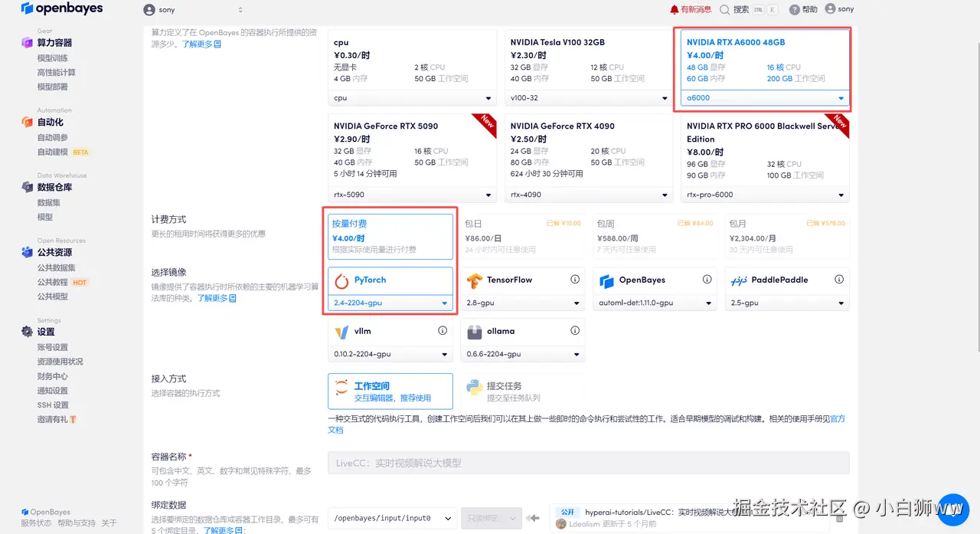Click the sony avatar at top right

[830, 9]
